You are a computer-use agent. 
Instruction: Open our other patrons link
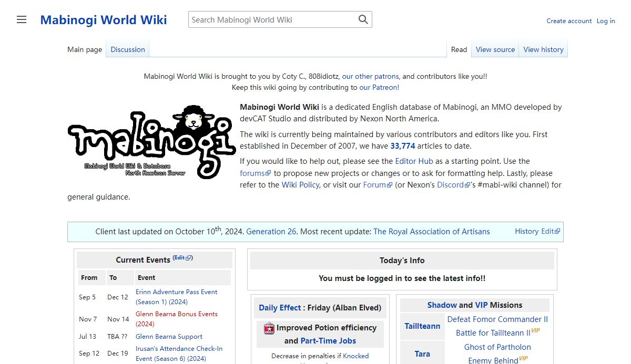coord(370,76)
